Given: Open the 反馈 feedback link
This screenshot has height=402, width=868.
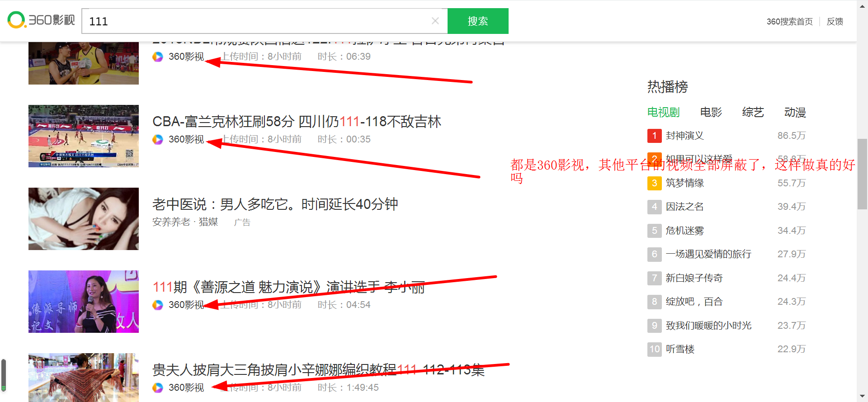Looking at the screenshot, I should [x=835, y=21].
